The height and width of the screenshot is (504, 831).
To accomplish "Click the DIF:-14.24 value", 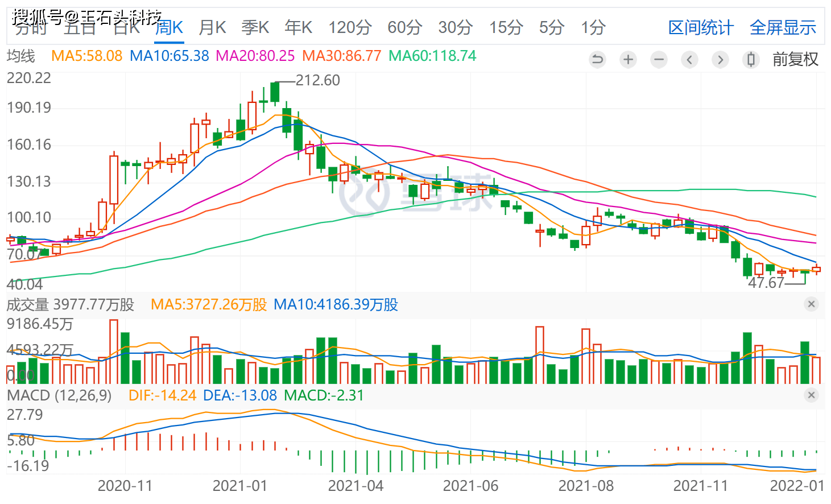I will [x=162, y=395].
